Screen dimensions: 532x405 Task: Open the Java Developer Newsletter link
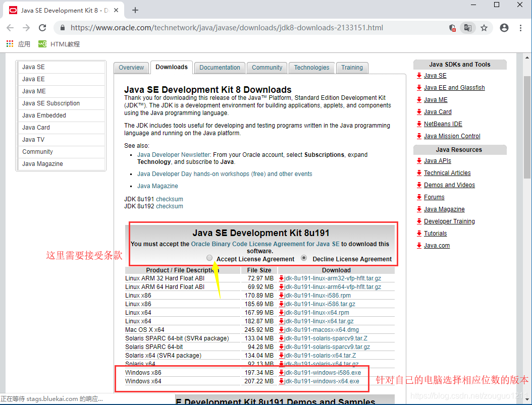click(174, 155)
